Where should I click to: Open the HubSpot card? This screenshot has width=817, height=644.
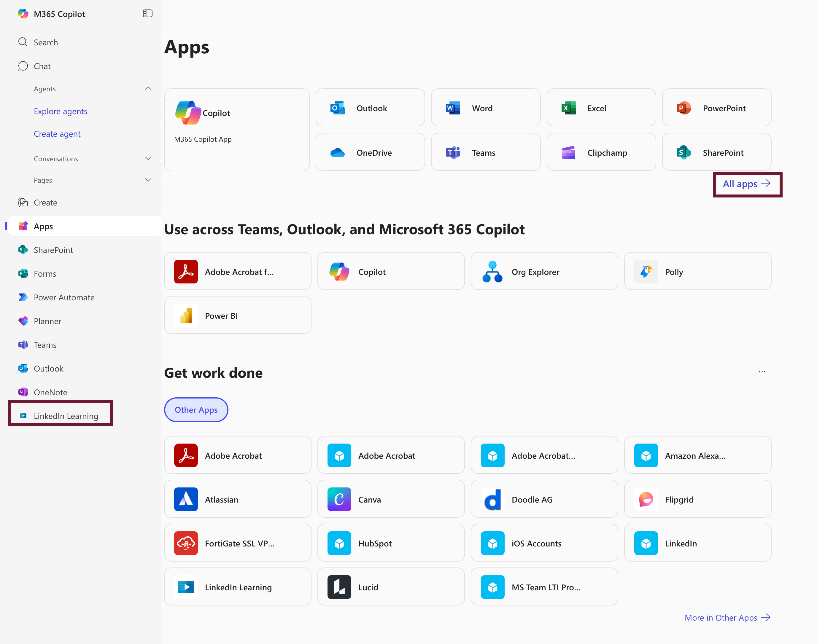click(x=391, y=543)
